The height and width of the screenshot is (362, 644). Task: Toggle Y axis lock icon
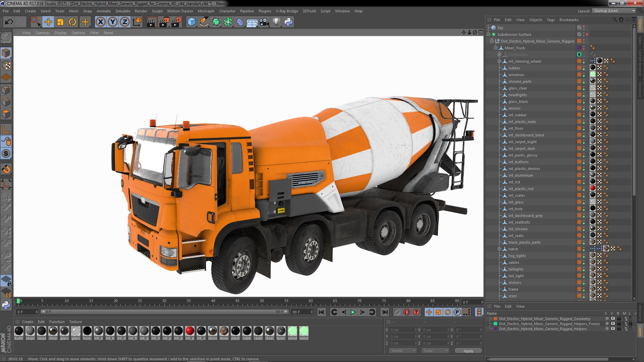pyautogui.click(x=113, y=22)
